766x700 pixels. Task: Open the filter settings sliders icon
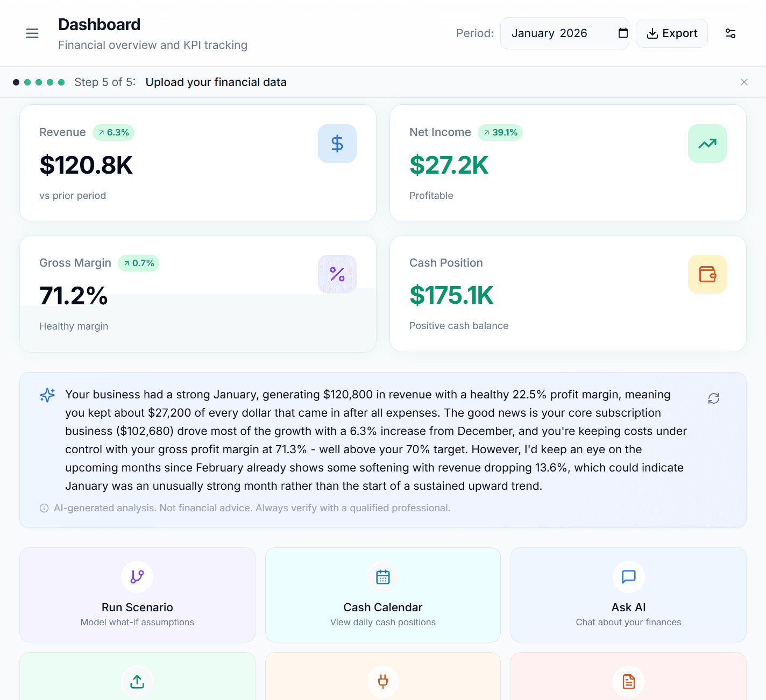730,33
